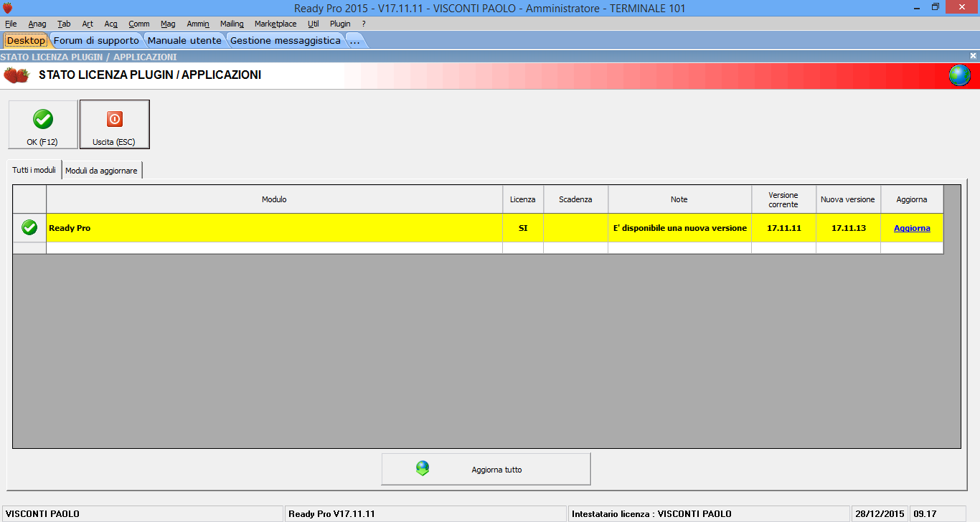
Task: Click current version cell 17.11.11
Action: 783,228
